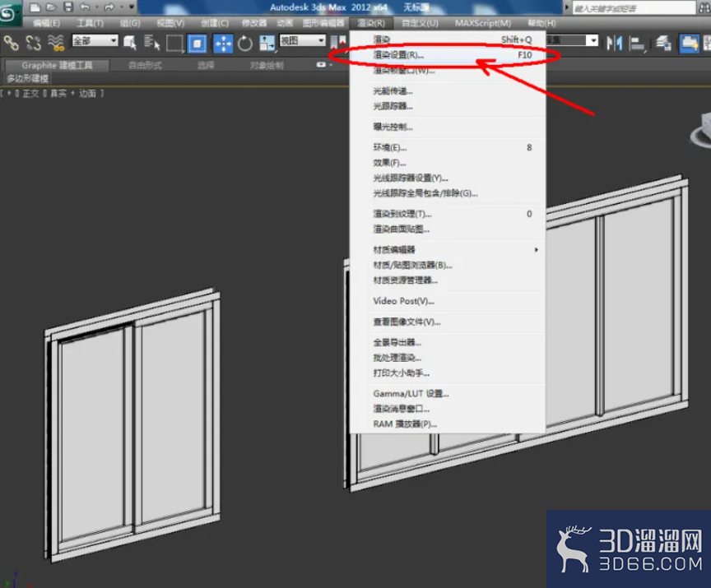Choose RAM 播放器(P)... menu entry

(x=448, y=424)
